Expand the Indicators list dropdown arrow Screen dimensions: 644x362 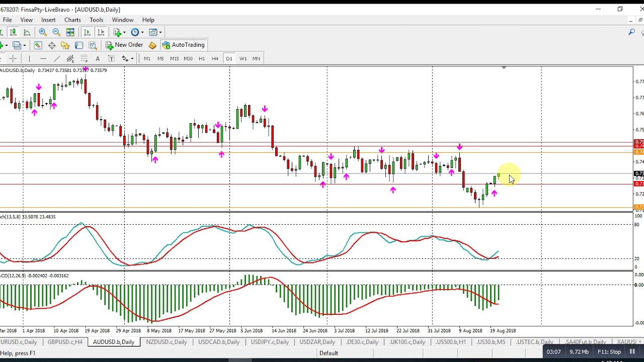click(x=124, y=32)
